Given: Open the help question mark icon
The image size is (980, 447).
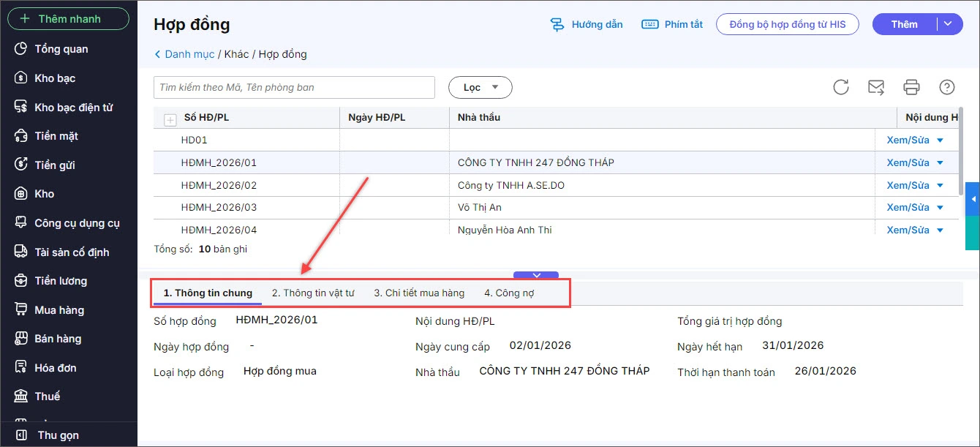Looking at the screenshot, I should 947,87.
